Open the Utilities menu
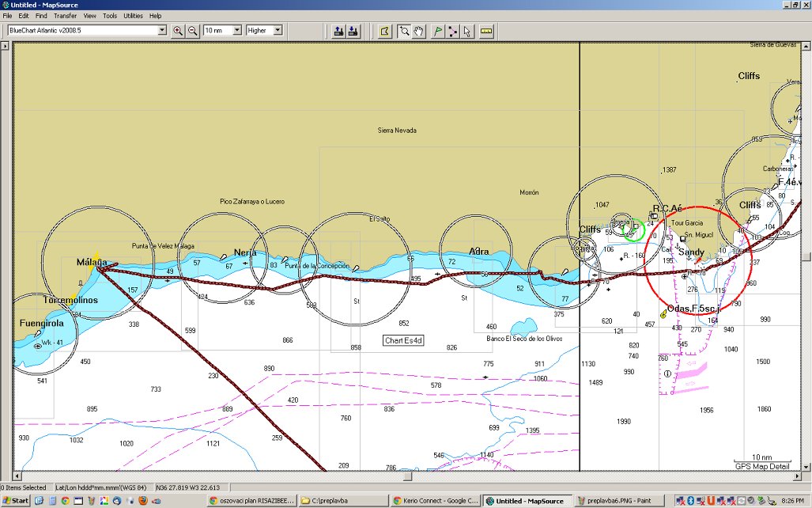The width and height of the screenshot is (812, 508). pos(133,16)
